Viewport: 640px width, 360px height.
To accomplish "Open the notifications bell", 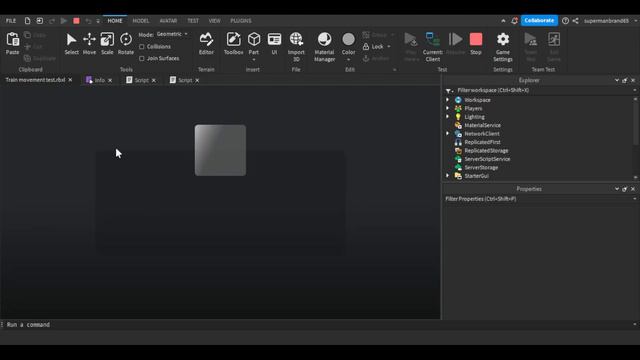I will [514, 20].
